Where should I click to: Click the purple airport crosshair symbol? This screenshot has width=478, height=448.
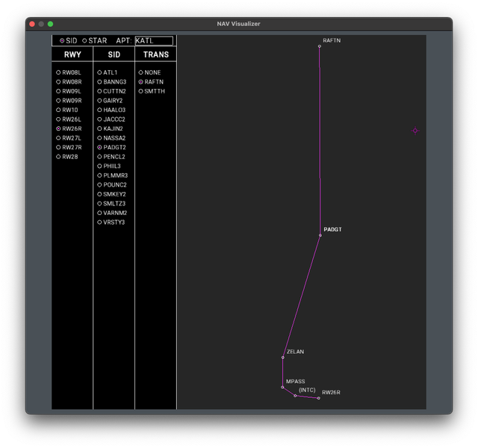tap(415, 131)
